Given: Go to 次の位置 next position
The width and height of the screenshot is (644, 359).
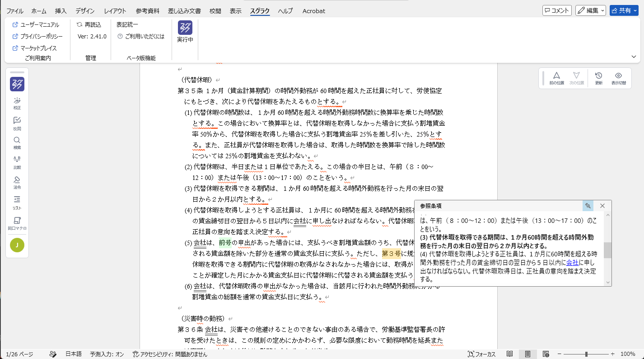Looking at the screenshot, I should pos(576,78).
